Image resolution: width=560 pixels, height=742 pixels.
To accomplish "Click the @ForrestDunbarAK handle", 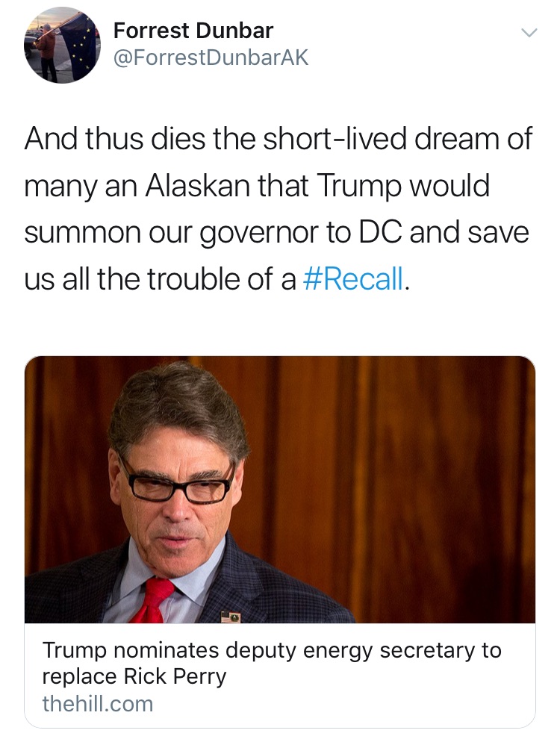I will coord(211,57).
